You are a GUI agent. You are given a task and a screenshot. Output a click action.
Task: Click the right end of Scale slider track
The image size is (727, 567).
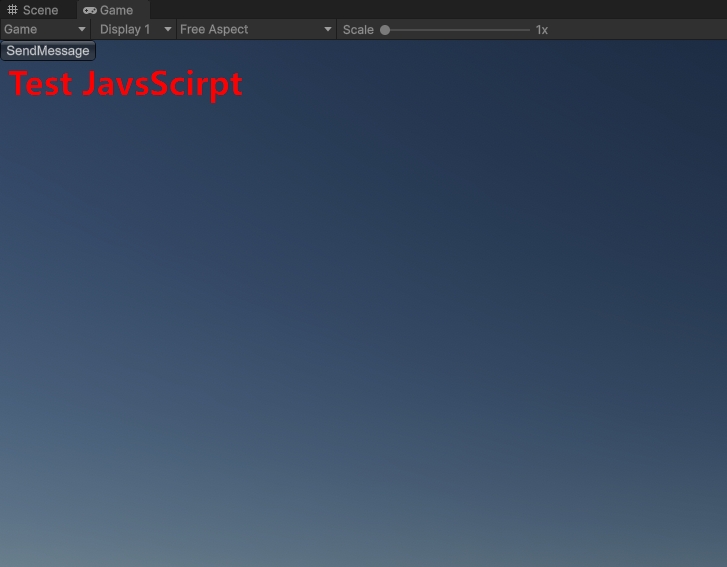[528, 30]
